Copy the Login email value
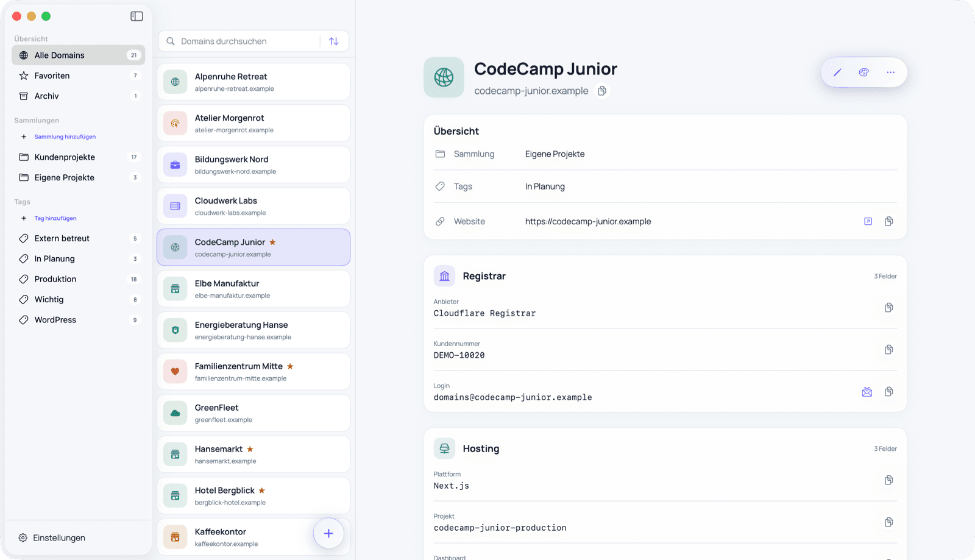Image resolution: width=975 pixels, height=560 pixels. pos(889,392)
